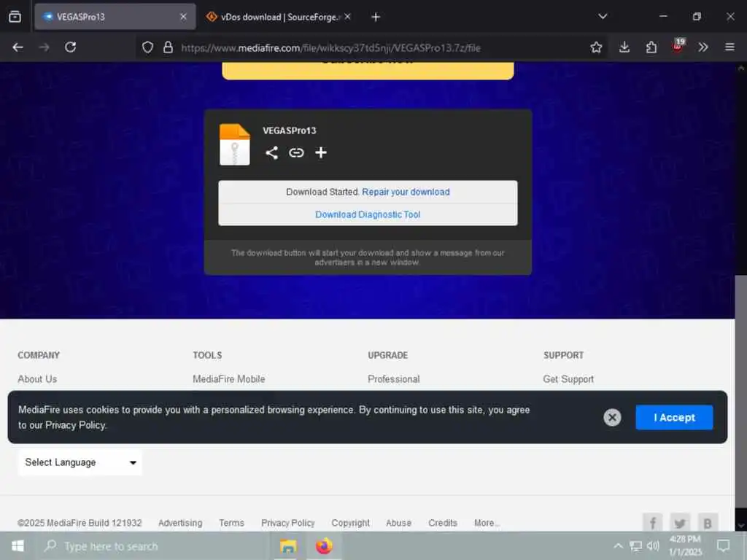Image resolution: width=747 pixels, height=560 pixels.
Task: Click the MediaFire Build 121932 copyright text
Action: 80,523
